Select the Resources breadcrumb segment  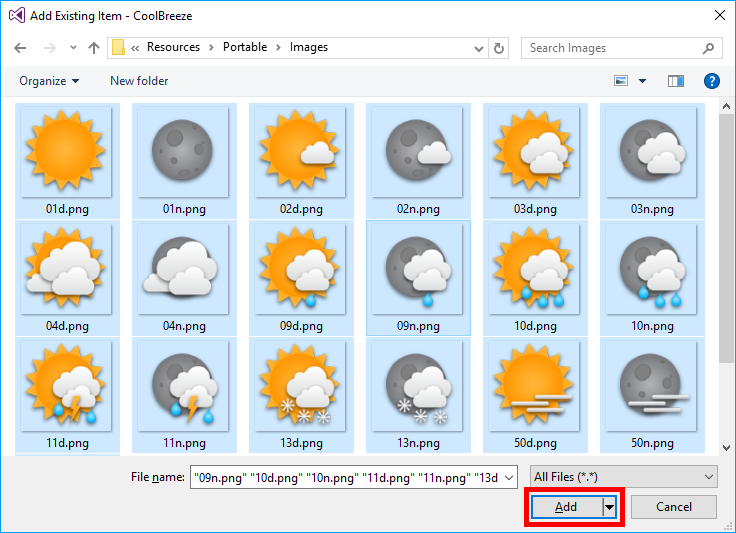click(x=173, y=47)
